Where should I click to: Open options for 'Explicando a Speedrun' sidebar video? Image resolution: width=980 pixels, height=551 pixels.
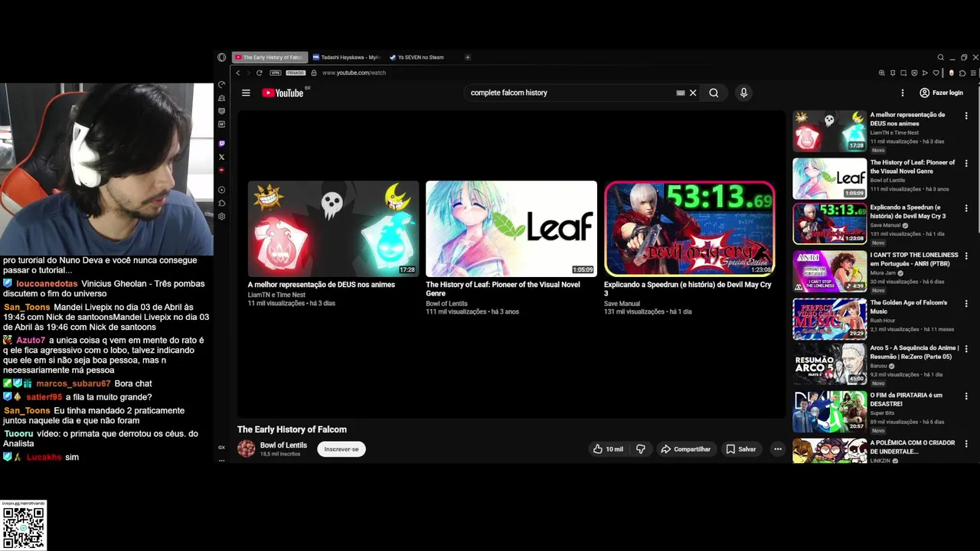point(966,208)
